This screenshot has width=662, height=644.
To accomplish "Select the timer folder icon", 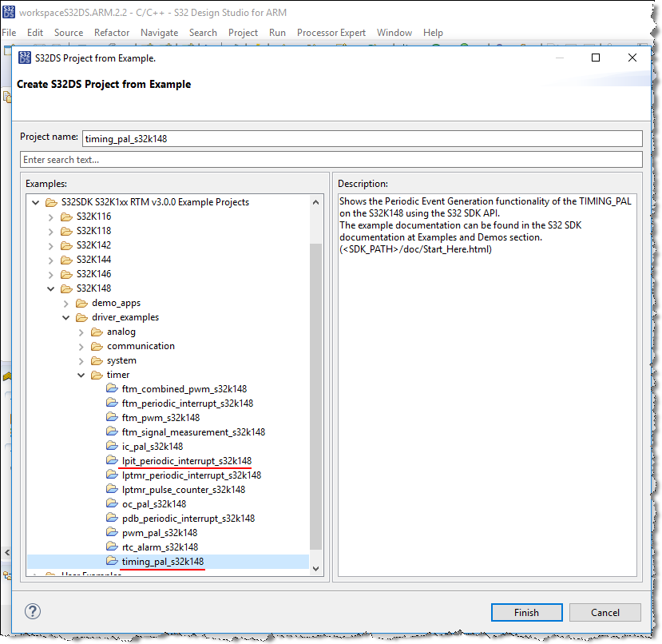I will click(97, 375).
